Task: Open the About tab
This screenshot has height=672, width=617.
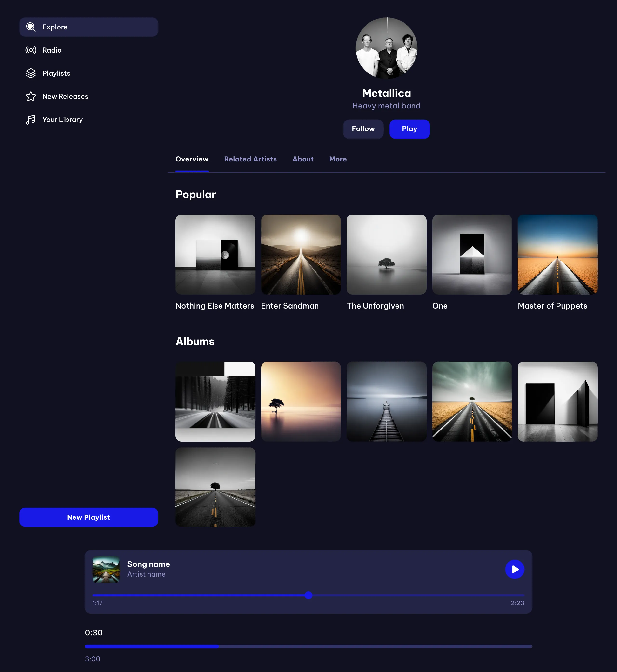Action: pos(303,159)
